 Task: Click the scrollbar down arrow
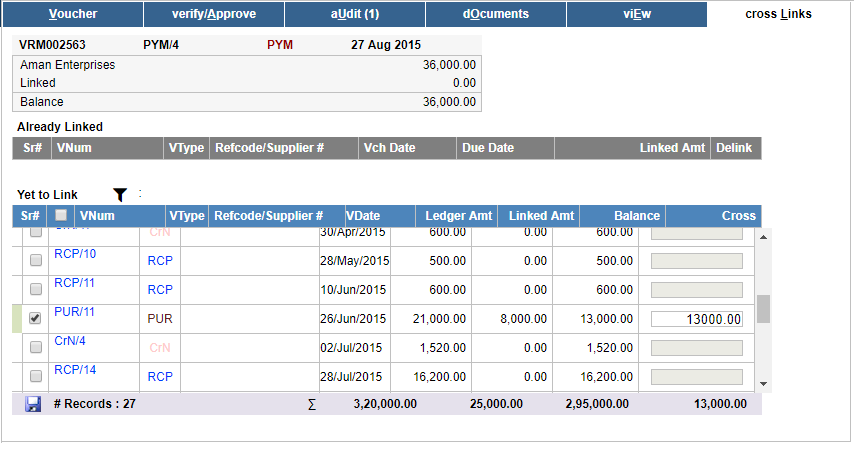pyautogui.click(x=763, y=384)
